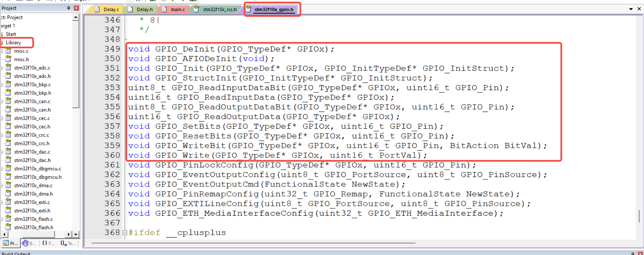Screen dimensions: 644x255
Task: Select the Project root node in tree
Action: point(11,17)
